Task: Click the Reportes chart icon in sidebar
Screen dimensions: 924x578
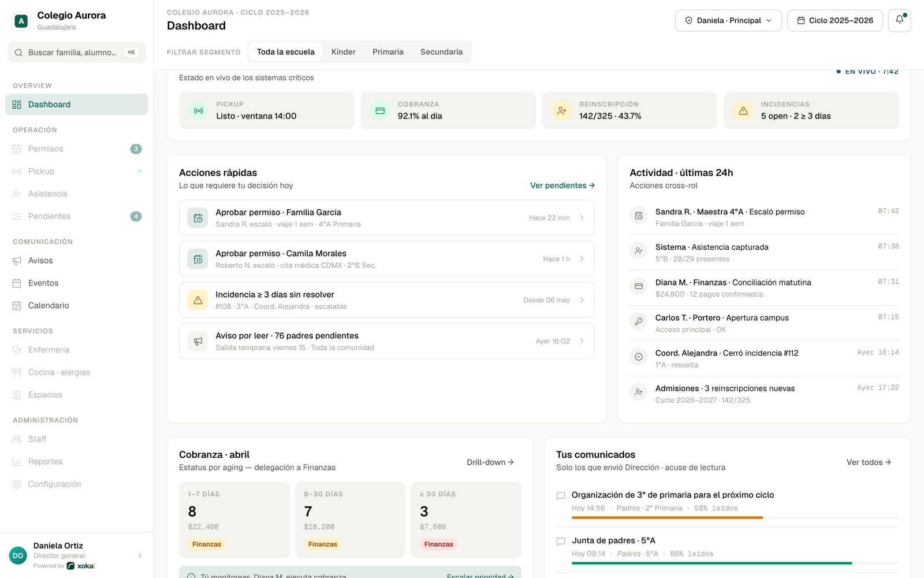Action: 17,462
